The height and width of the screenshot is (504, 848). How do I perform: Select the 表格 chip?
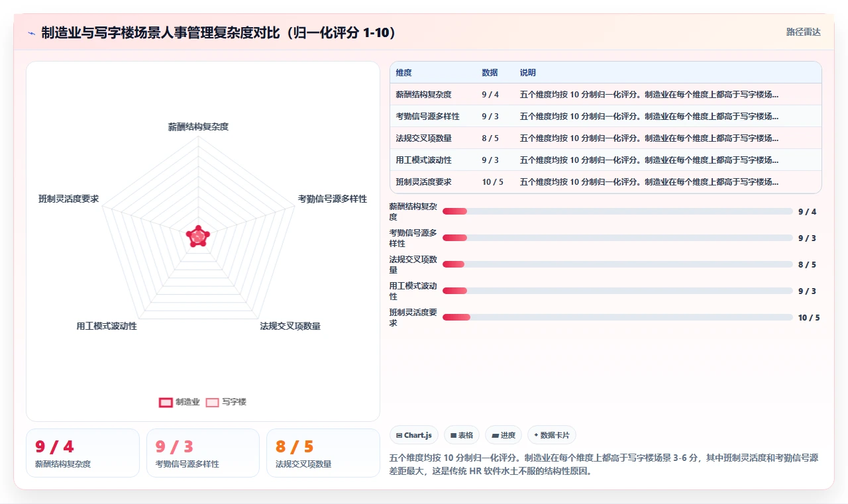[x=462, y=435]
